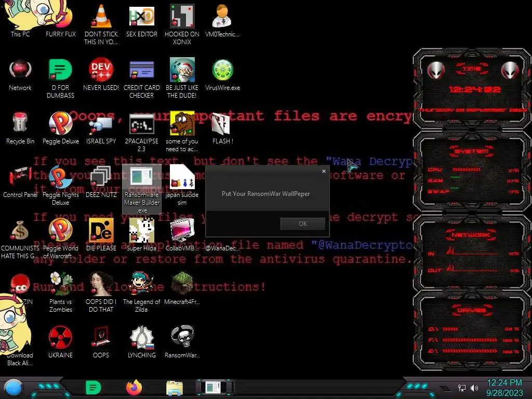
Task: Select the HOOKED ON XONIX icon
Action: click(182, 24)
